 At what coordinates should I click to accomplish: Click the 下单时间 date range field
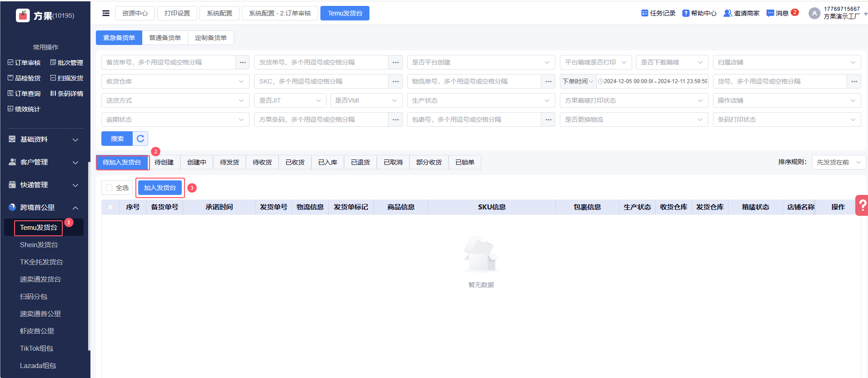pos(653,81)
